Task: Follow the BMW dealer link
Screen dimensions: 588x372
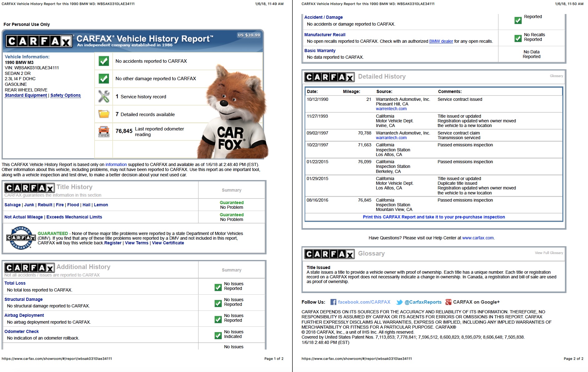Action: click(x=441, y=41)
